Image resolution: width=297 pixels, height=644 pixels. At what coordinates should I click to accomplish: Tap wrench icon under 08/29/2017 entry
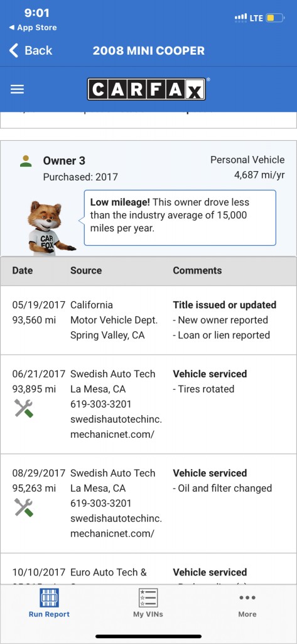coord(23,508)
